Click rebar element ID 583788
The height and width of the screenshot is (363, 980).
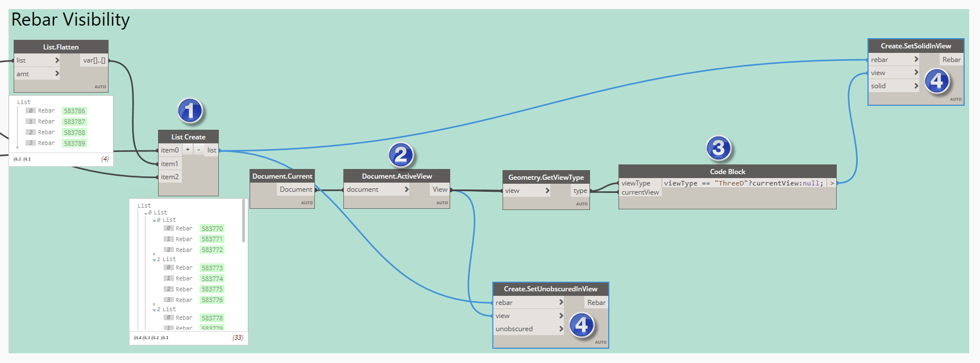point(74,133)
